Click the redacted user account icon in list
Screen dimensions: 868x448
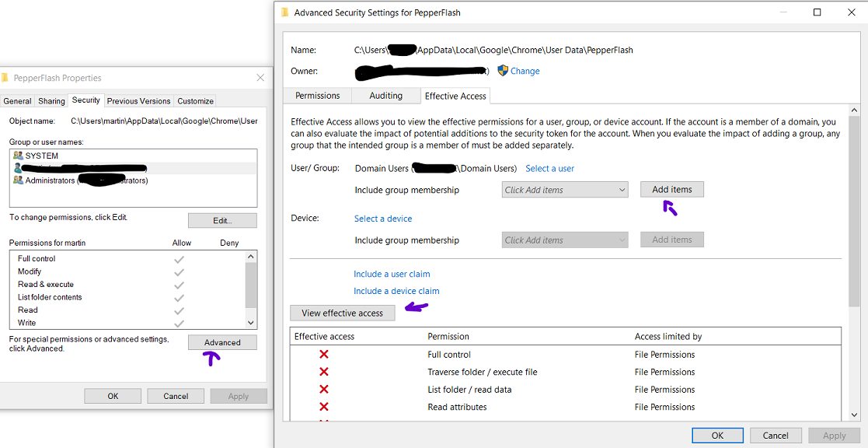click(18, 168)
